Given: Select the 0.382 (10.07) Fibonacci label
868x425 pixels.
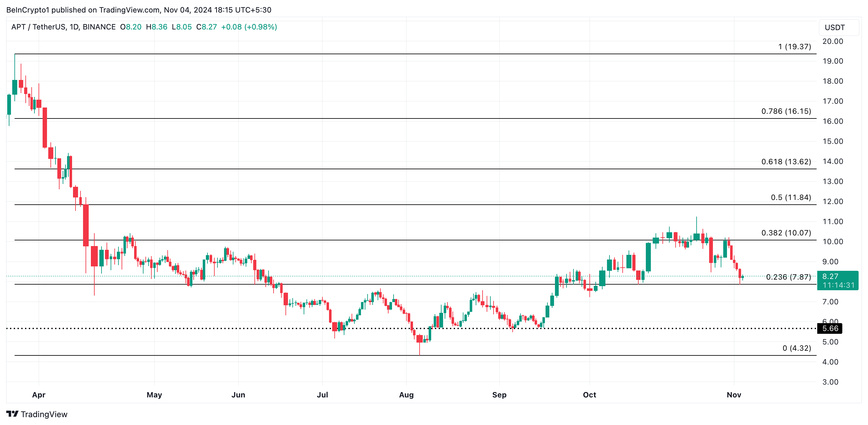Looking at the screenshot, I should (x=786, y=233).
